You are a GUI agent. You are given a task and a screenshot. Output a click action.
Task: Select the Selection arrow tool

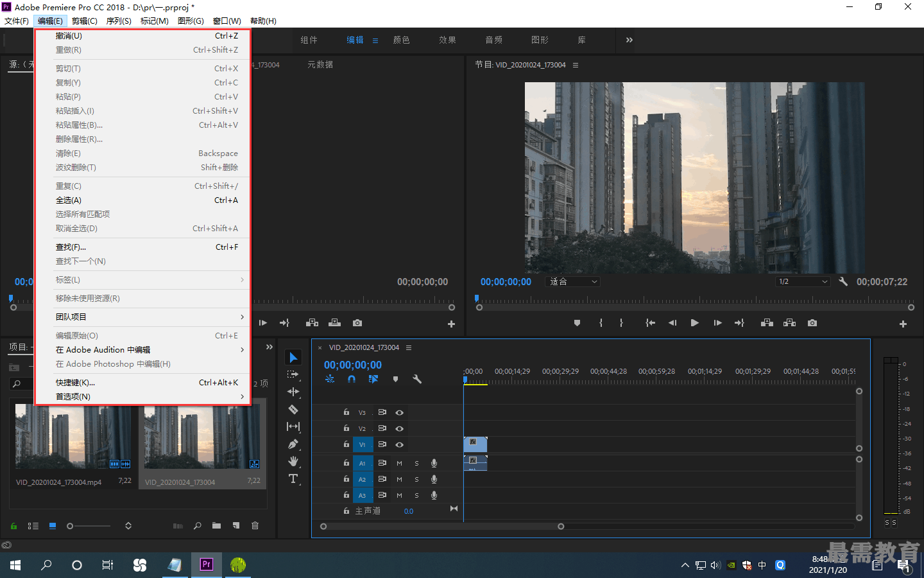pos(293,358)
